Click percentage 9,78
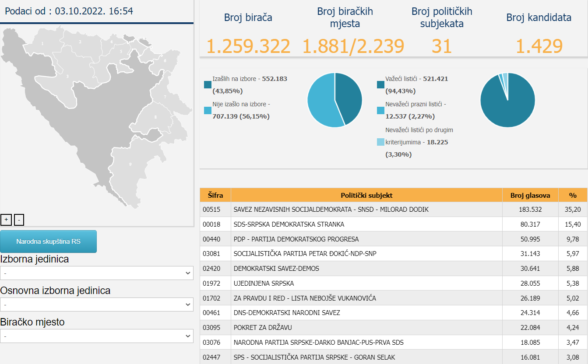588x364 pixels. coord(573,239)
